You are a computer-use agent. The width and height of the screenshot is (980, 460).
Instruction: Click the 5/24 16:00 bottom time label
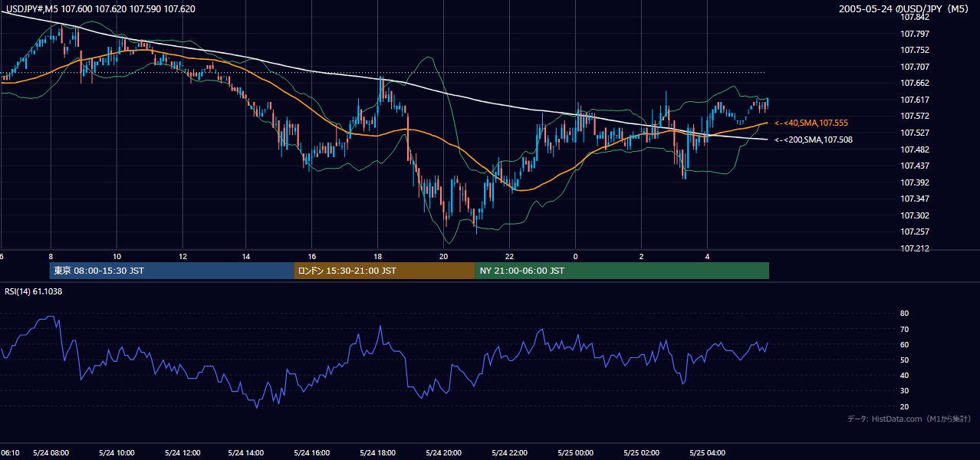tap(314, 452)
